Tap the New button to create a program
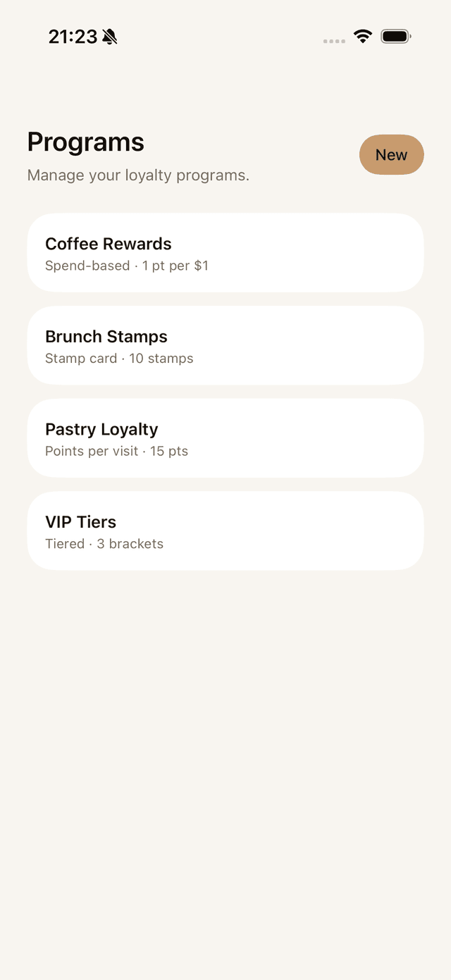 click(x=392, y=154)
